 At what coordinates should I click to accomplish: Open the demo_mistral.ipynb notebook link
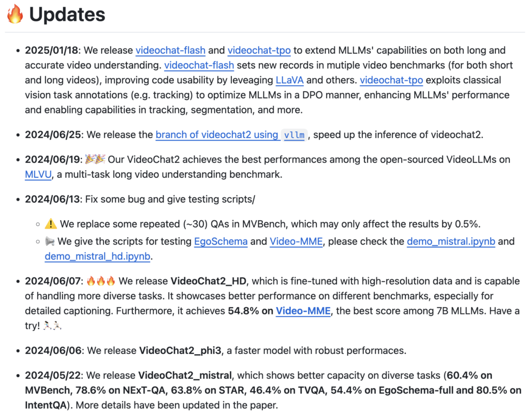451,241
